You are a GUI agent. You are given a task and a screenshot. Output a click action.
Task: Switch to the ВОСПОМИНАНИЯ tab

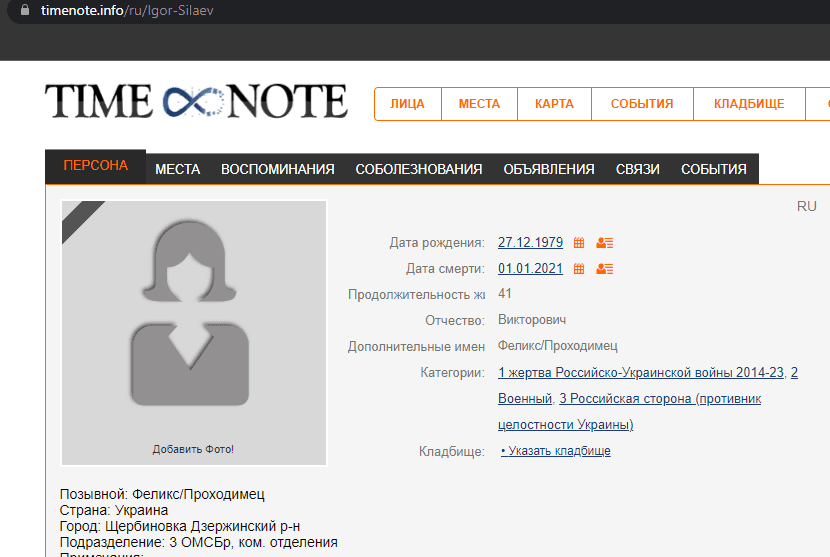point(278,169)
